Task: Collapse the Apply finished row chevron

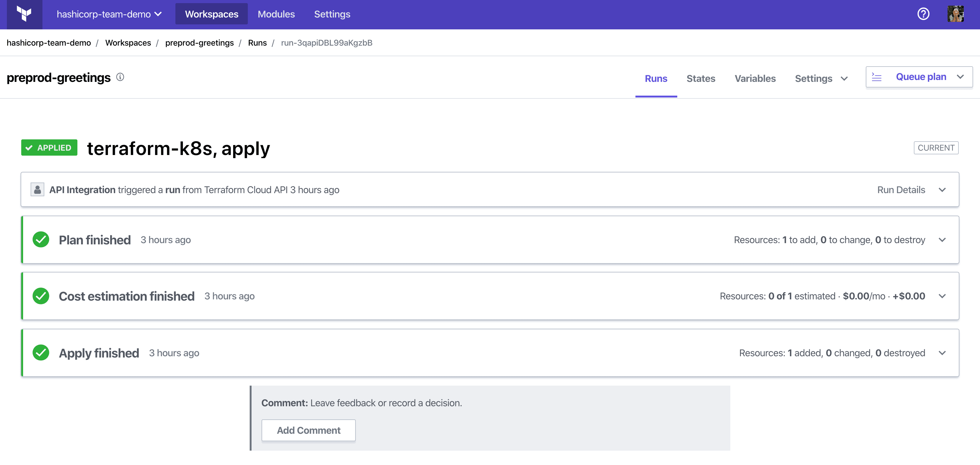Action: [x=942, y=352]
